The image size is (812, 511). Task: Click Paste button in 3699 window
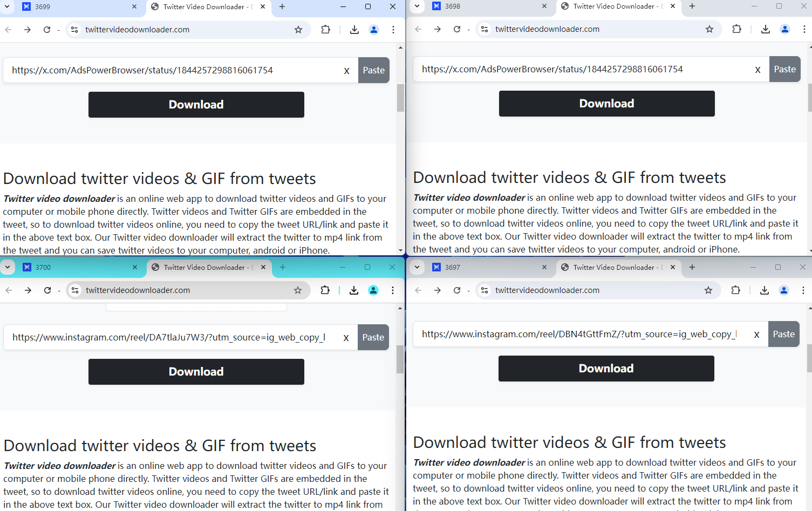point(374,70)
